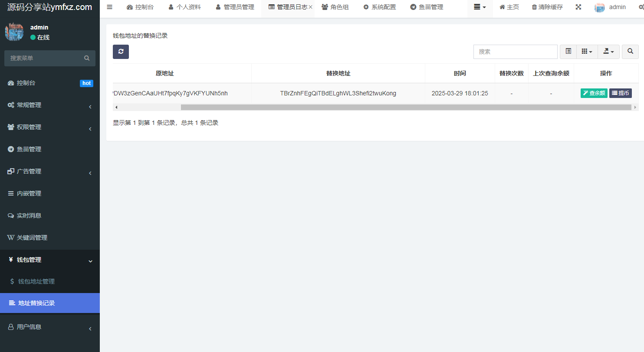The width and height of the screenshot is (644, 352).
Task: Switch to the 系统配置 tab
Action: [x=379, y=7]
